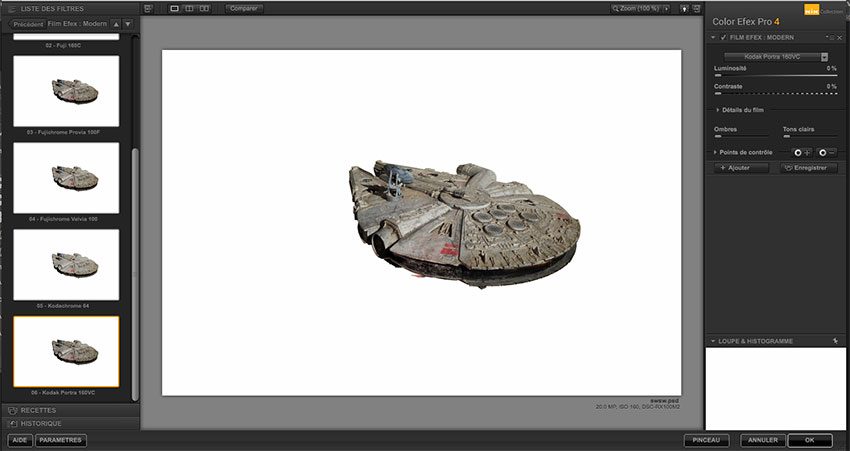
Task: Click the Zoom magnifier icon
Action: click(616, 9)
